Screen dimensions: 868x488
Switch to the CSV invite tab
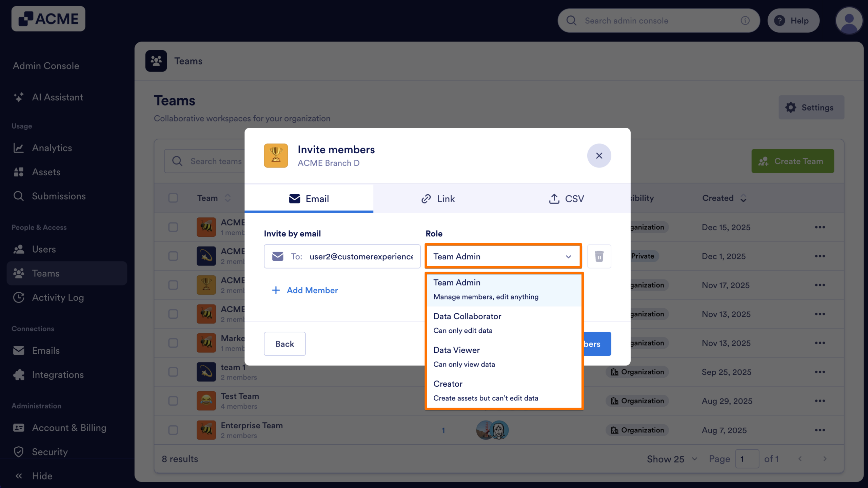(x=566, y=199)
